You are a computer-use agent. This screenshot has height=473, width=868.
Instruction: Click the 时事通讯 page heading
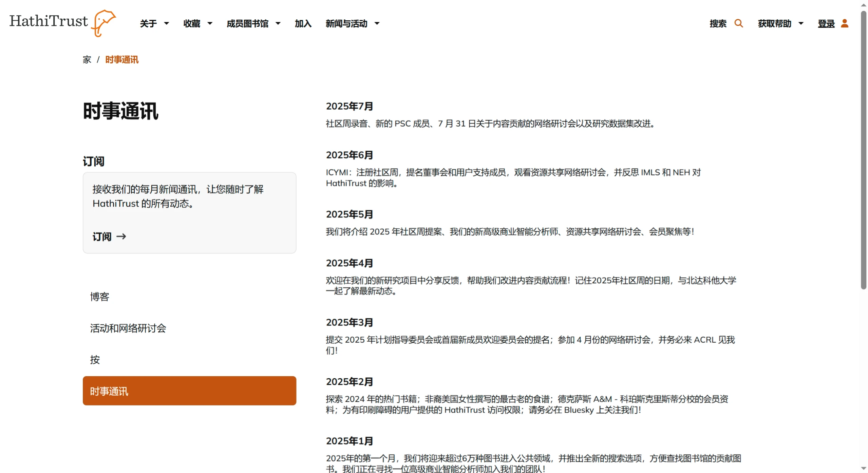[x=120, y=111]
